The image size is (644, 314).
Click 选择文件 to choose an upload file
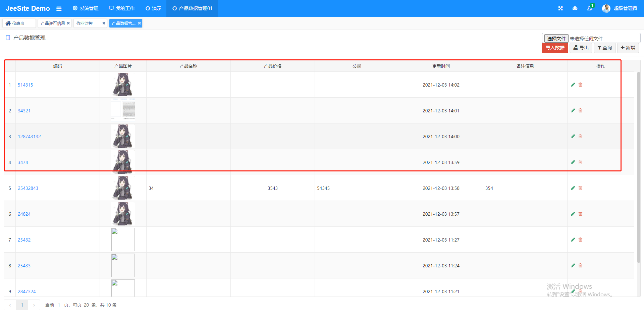(556, 38)
